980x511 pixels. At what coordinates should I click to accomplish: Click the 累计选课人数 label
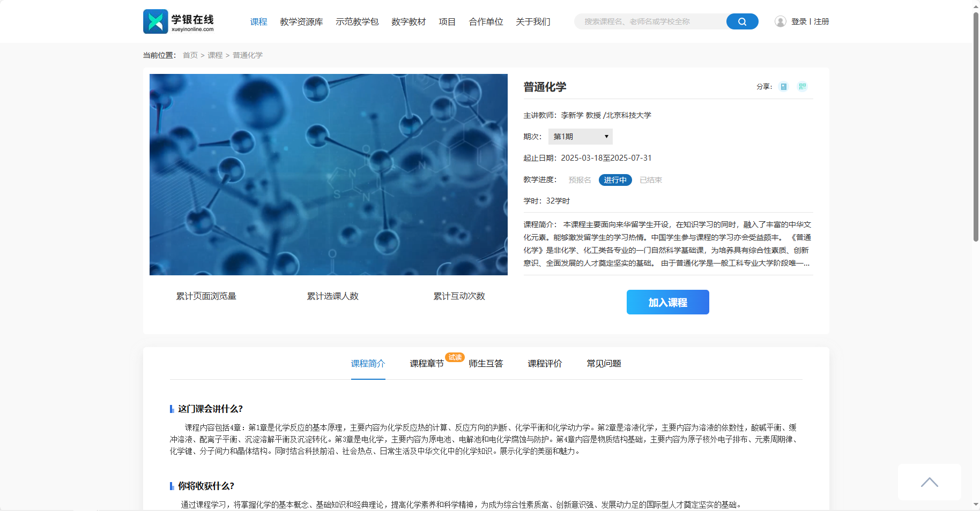(x=332, y=296)
